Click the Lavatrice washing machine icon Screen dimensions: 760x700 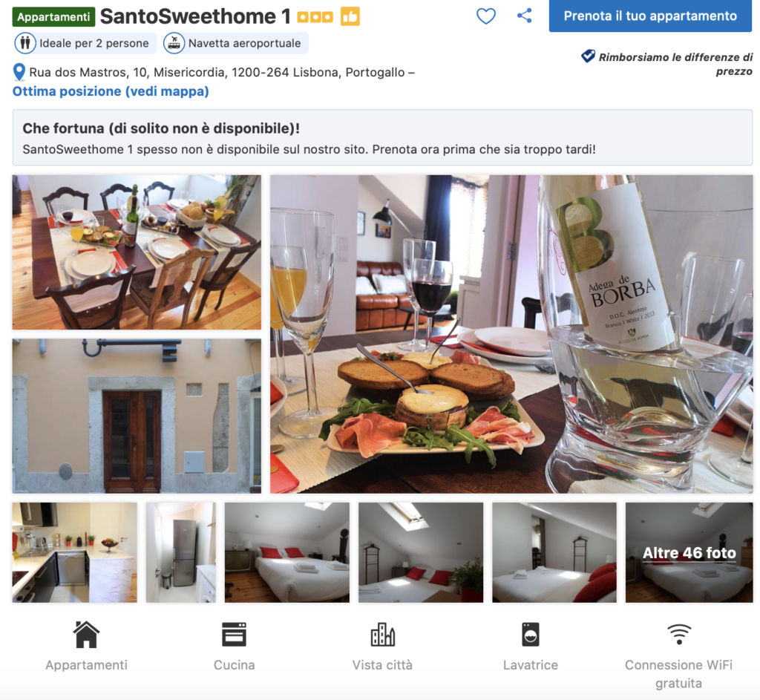530,635
